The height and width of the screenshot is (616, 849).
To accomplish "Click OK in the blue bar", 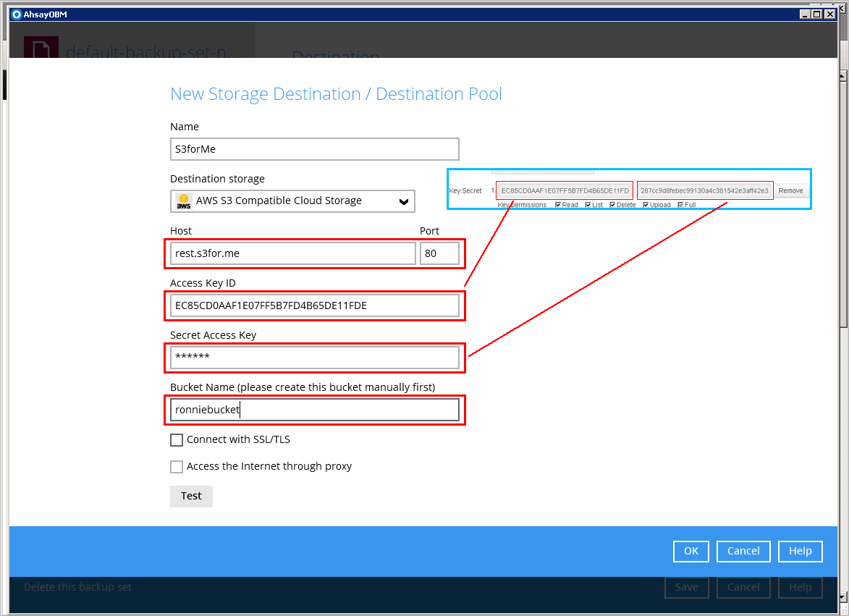I will click(x=691, y=551).
